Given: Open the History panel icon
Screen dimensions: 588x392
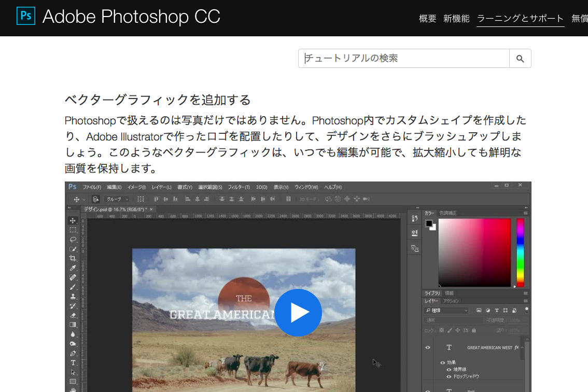Looking at the screenshot, I should pos(414,218).
